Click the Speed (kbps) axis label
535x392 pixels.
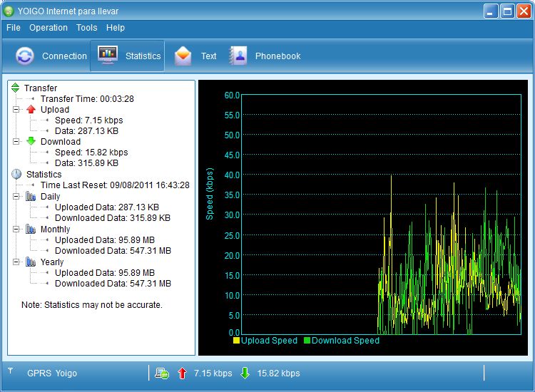[x=210, y=194]
